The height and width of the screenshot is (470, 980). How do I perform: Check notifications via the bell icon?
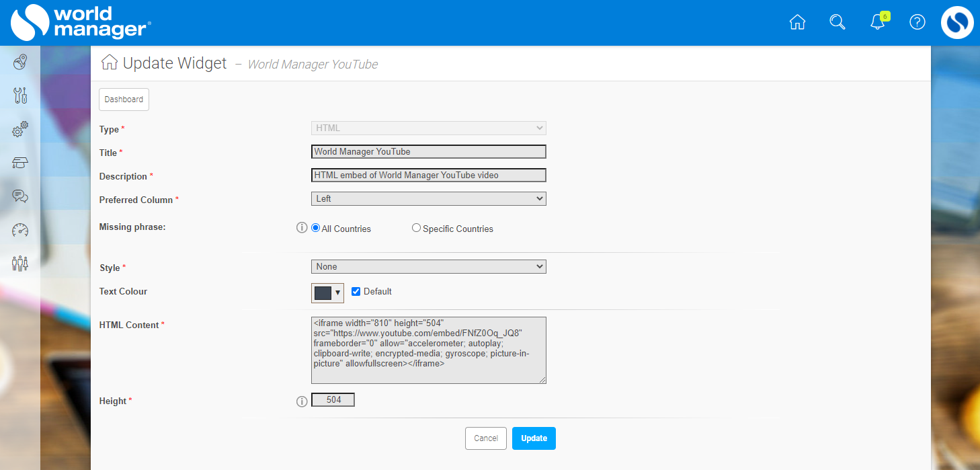tap(876, 22)
